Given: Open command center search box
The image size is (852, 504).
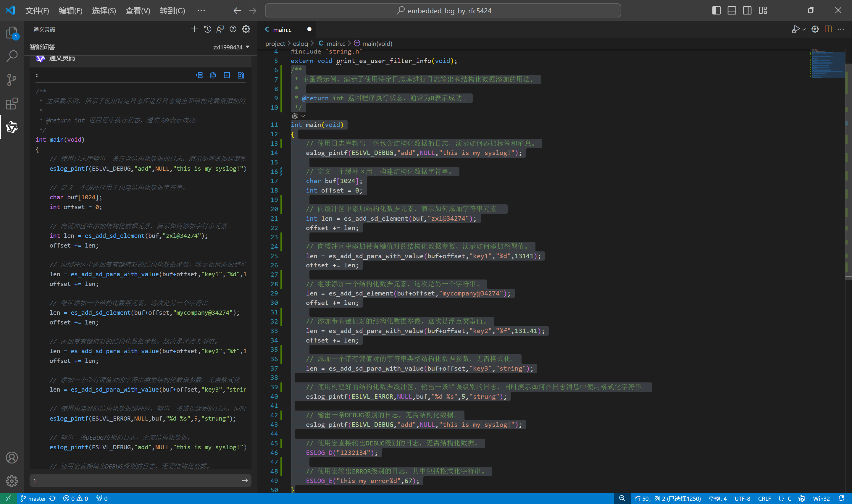Looking at the screenshot, I should click(x=443, y=11).
